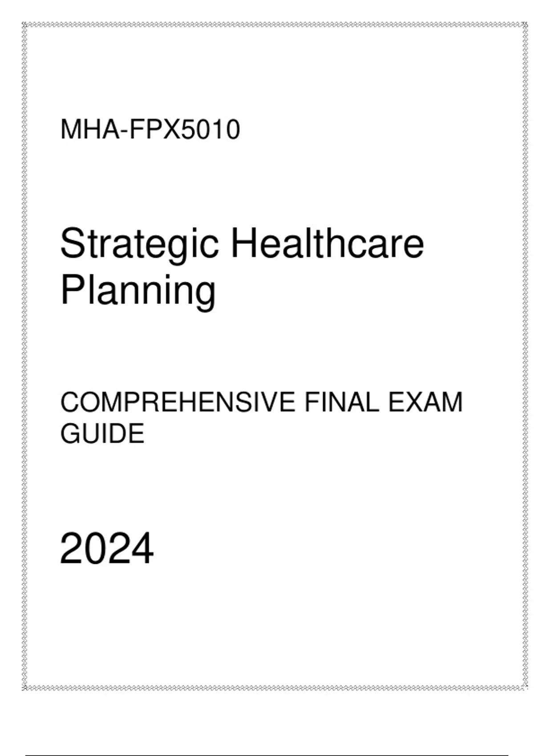Click the right edge of decorative border
The height and width of the screenshot is (756, 534).
tap(524, 356)
